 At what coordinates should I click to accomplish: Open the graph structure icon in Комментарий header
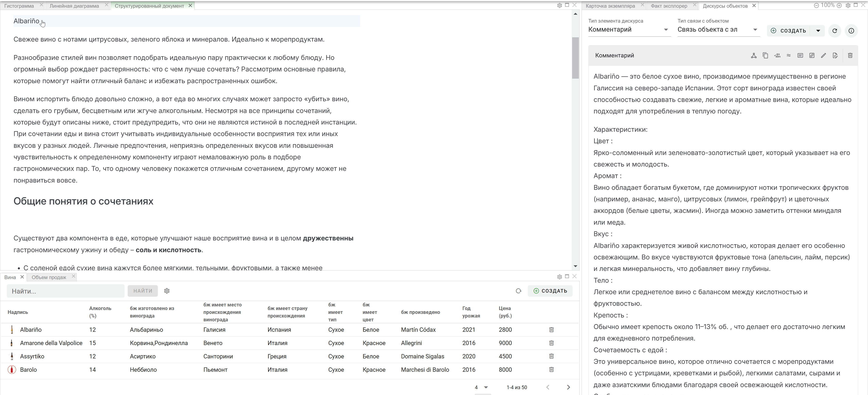point(754,56)
